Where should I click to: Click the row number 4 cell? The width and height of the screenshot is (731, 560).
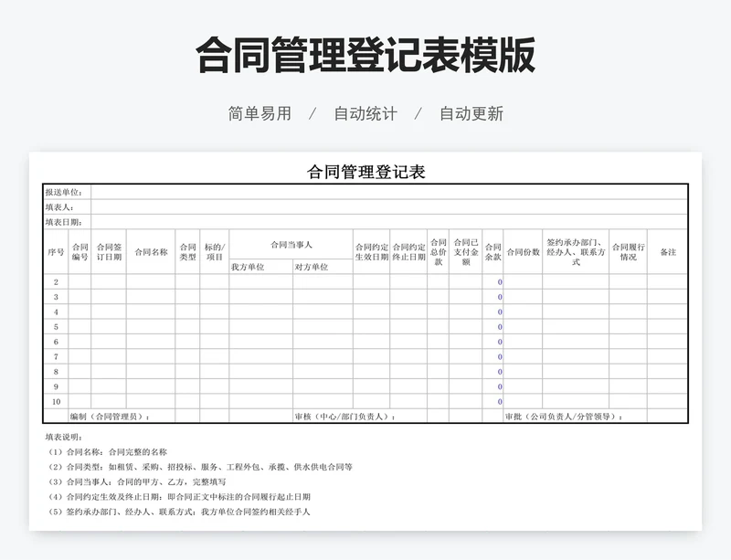point(56,312)
